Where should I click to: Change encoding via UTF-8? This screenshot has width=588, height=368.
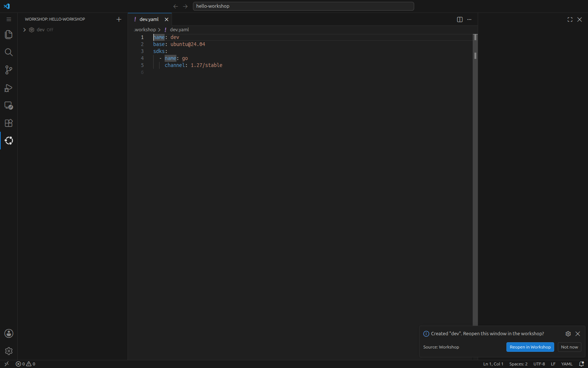coord(539,364)
